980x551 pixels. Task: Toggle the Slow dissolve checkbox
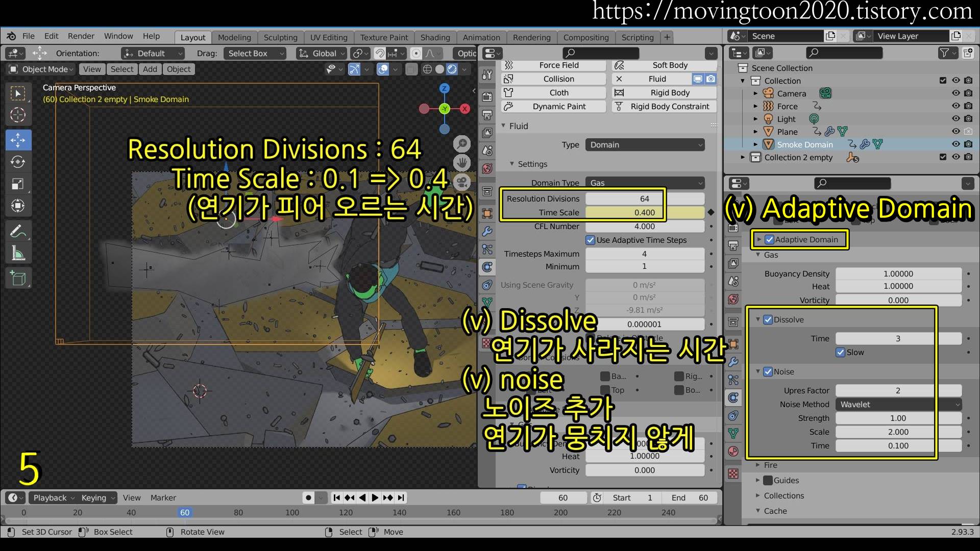point(841,352)
